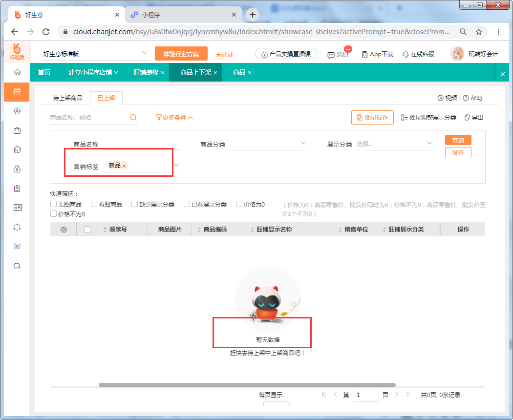The width and height of the screenshot is (513, 420).
Task: Open Chrome three-dot menu
Action: point(498,32)
